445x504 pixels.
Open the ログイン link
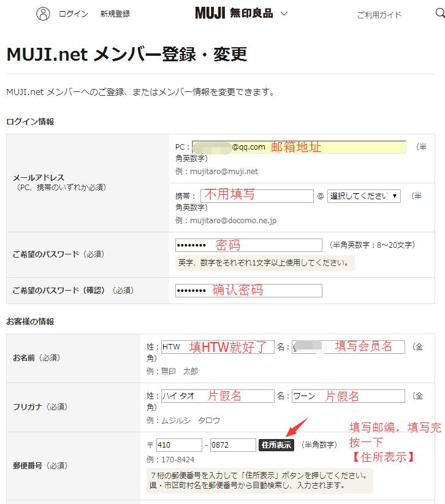pyautogui.click(x=74, y=14)
